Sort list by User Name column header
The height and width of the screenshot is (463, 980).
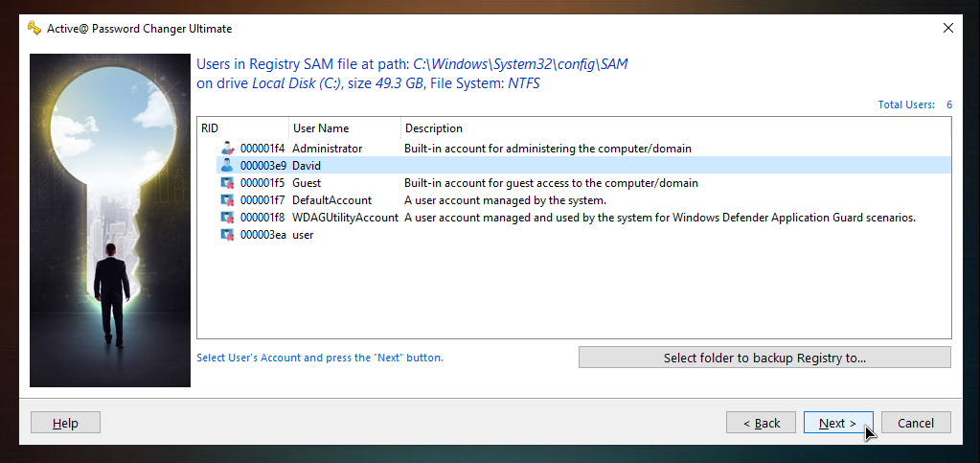click(x=345, y=128)
